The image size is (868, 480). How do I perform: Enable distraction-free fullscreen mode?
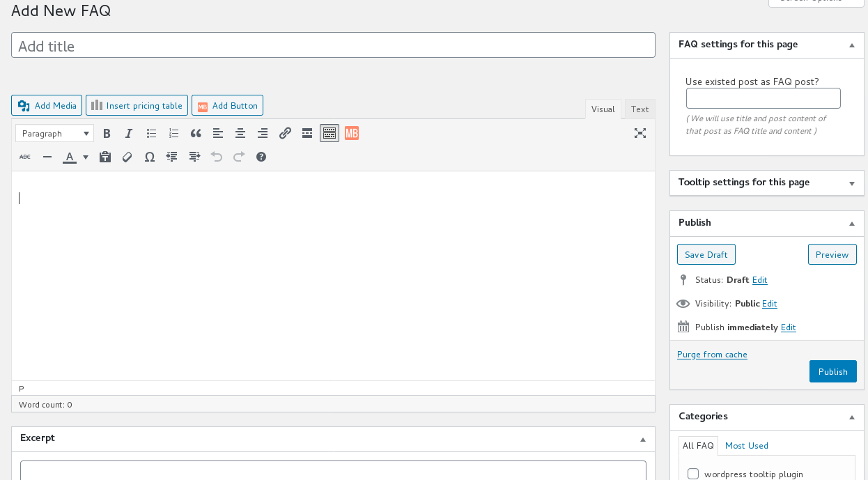pyautogui.click(x=640, y=133)
